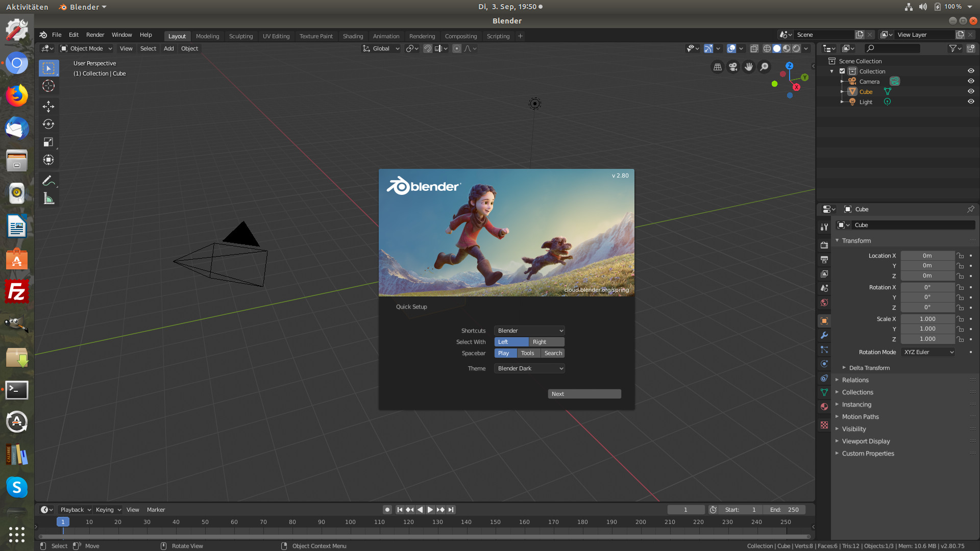Open the Object Data properties tab
This screenshot has height=551, width=980.
point(824,392)
